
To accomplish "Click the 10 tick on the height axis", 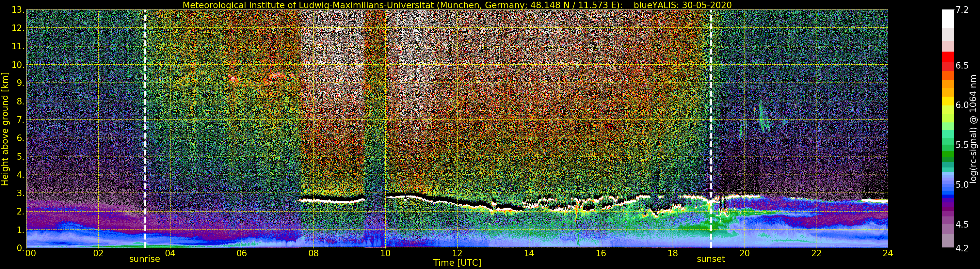I will point(18,65).
